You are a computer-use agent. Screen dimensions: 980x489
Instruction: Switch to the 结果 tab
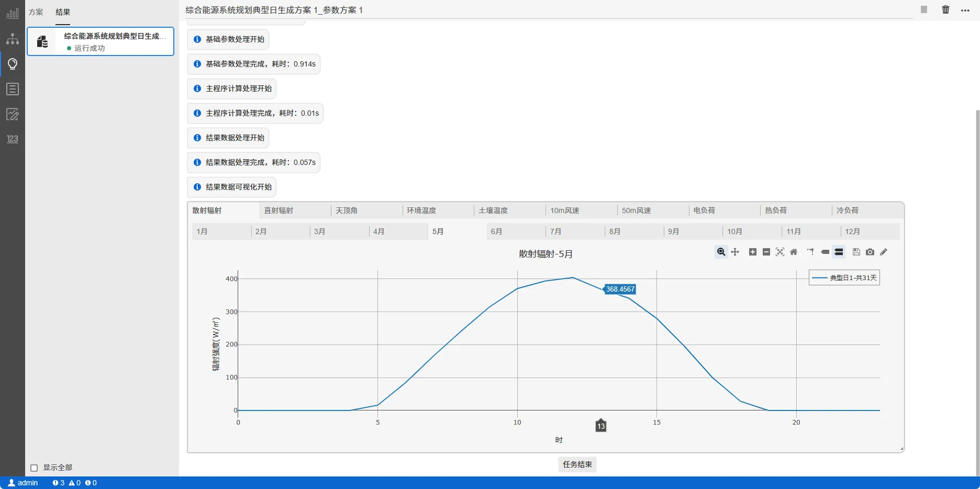(x=63, y=12)
